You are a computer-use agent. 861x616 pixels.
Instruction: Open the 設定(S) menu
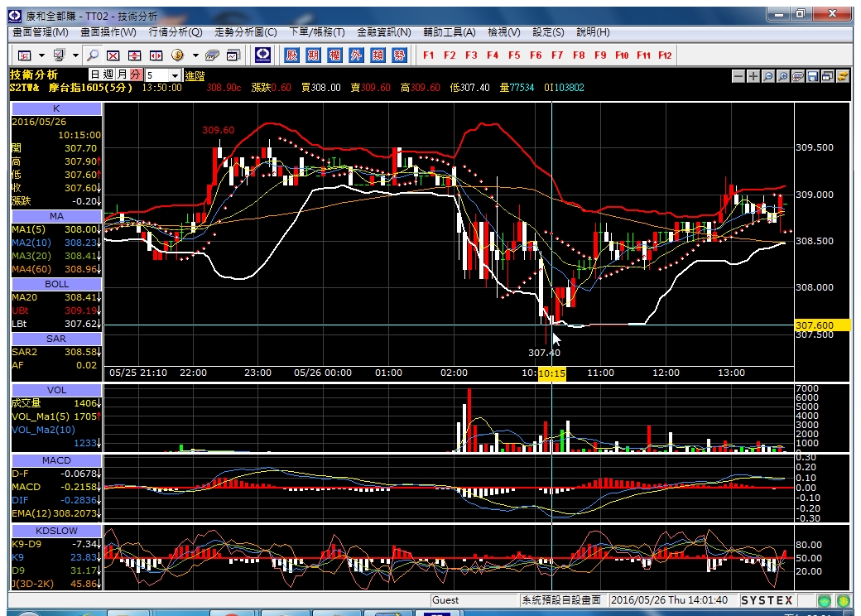click(x=548, y=32)
